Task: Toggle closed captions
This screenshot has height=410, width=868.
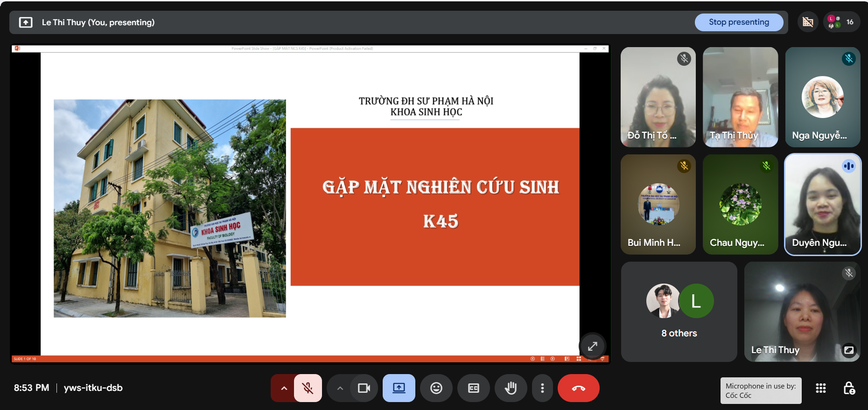Action: (x=473, y=388)
